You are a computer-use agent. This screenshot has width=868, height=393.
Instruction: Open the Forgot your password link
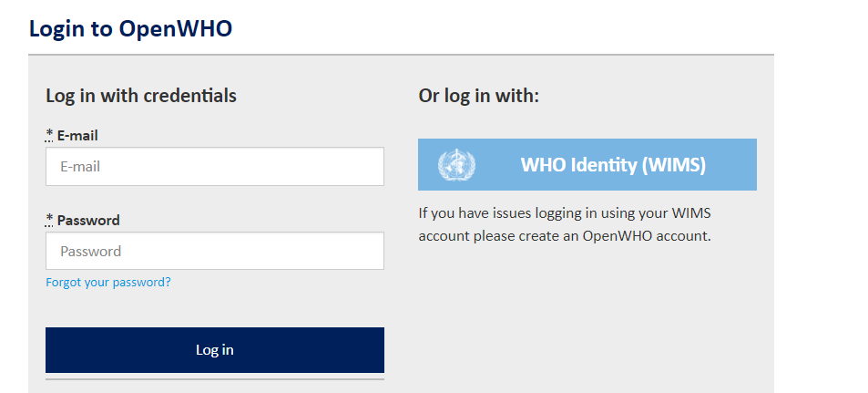coord(108,282)
